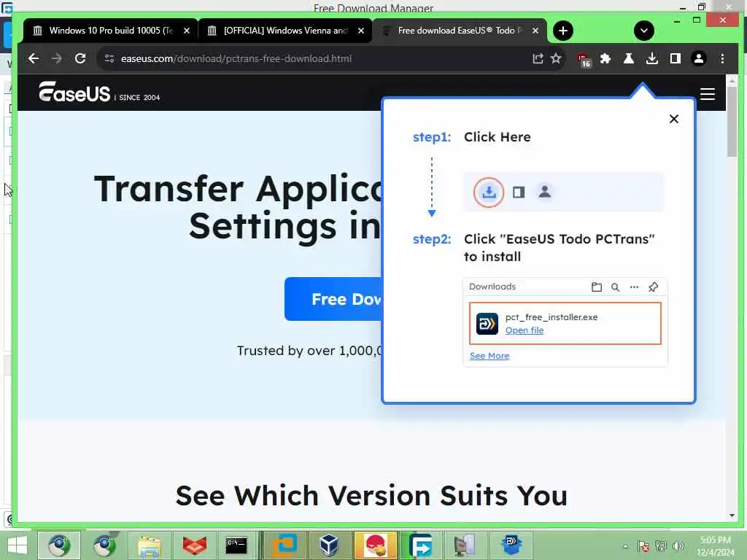Open File Explorer from the taskbar
Viewport: 747px width, 560px height.
pyautogui.click(x=150, y=545)
